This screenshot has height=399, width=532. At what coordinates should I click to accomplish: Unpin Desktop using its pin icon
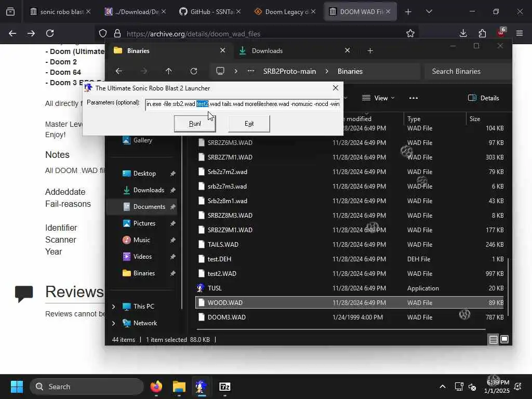172,174
